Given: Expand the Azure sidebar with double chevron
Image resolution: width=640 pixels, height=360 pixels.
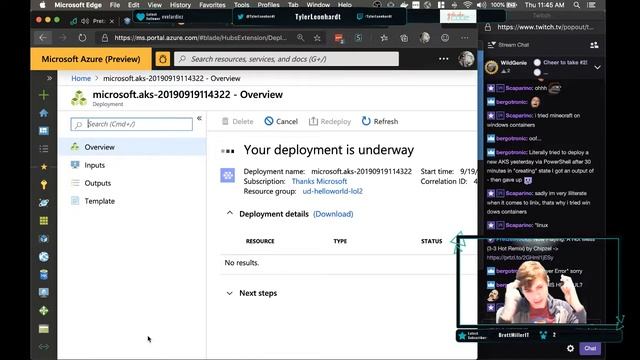Looking at the screenshot, I should pyautogui.click(x=49, y=78).
